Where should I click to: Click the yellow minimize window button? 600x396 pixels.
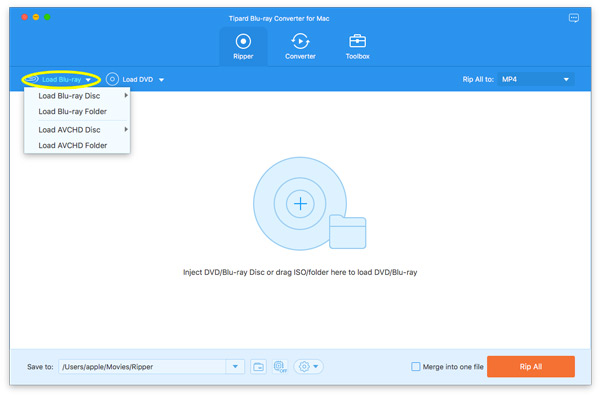[36, 17]
